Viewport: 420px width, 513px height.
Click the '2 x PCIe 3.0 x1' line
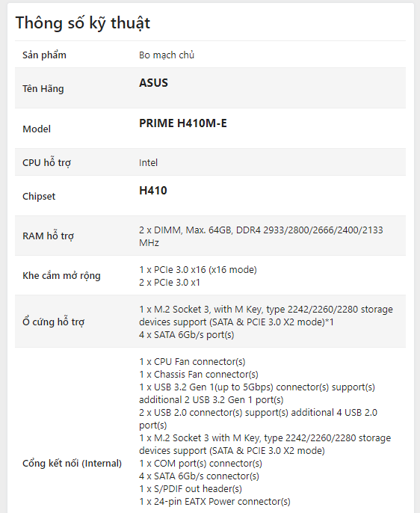click(170, 283)
